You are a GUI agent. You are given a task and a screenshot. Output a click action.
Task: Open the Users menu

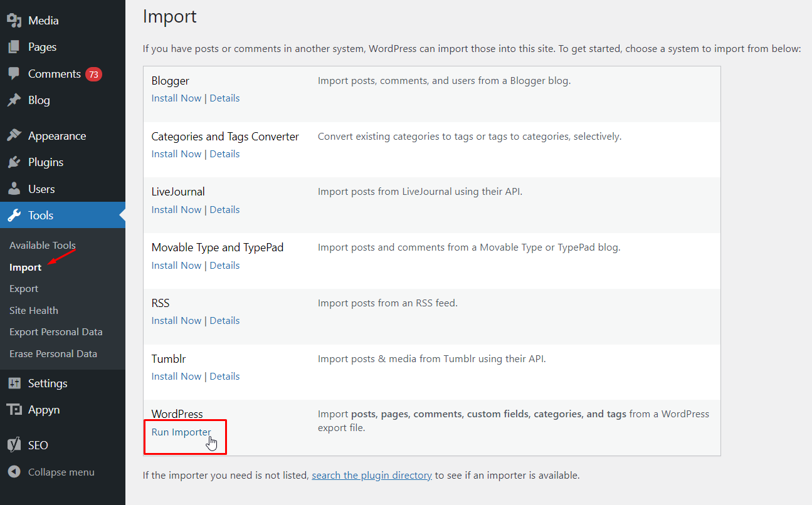point(41,189)
